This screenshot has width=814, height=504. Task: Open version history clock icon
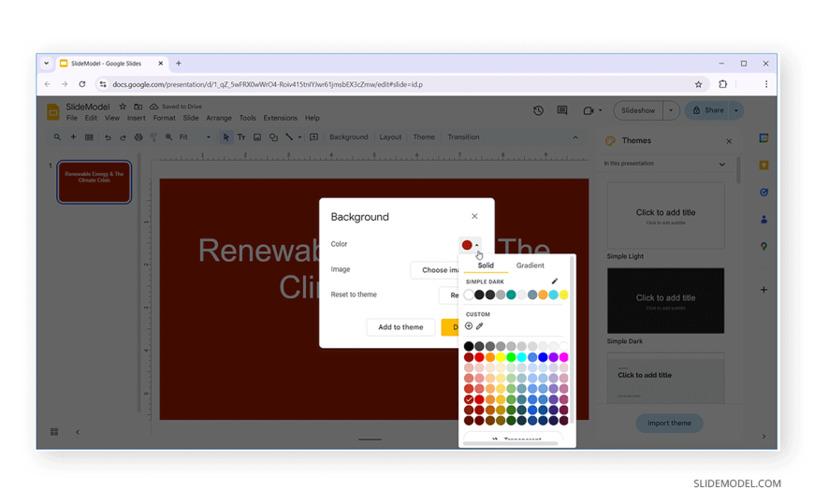pos(538,110)
